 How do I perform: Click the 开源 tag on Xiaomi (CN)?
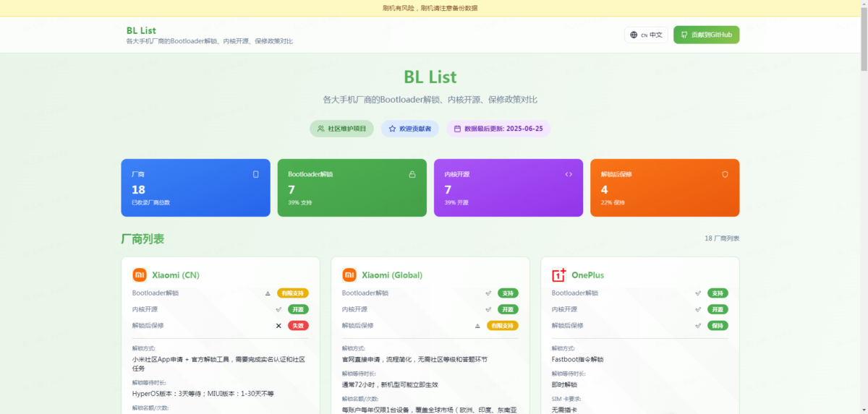[298, 309]
